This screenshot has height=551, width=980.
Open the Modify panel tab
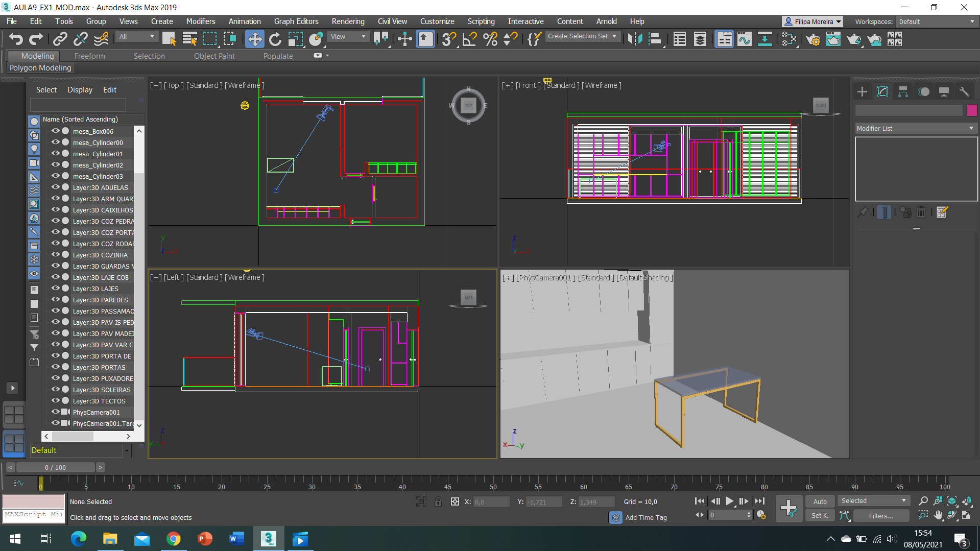click(x=882, y=91)
